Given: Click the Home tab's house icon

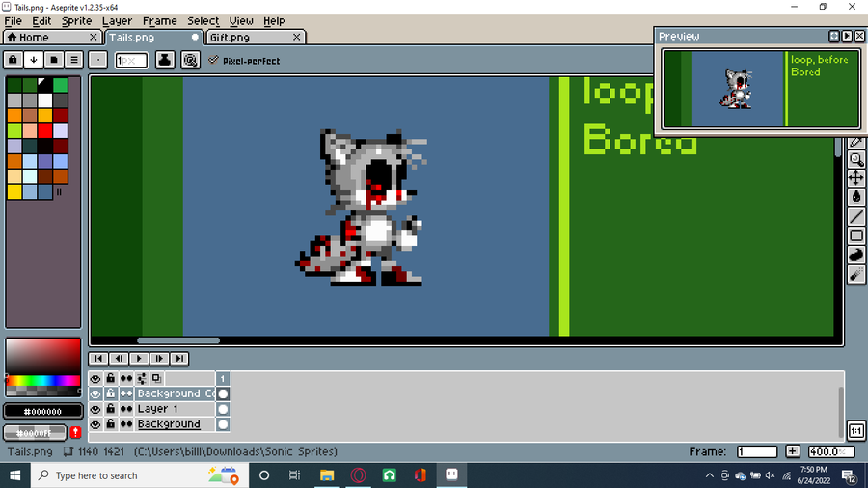Looking at the screenshot, I should [x=12, y=37].
